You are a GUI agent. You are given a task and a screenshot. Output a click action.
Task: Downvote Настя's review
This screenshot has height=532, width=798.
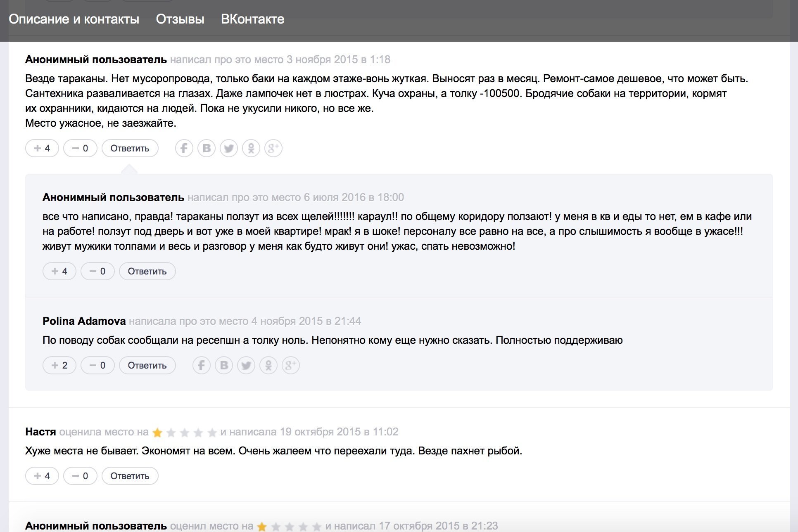[x=80, y=476]
